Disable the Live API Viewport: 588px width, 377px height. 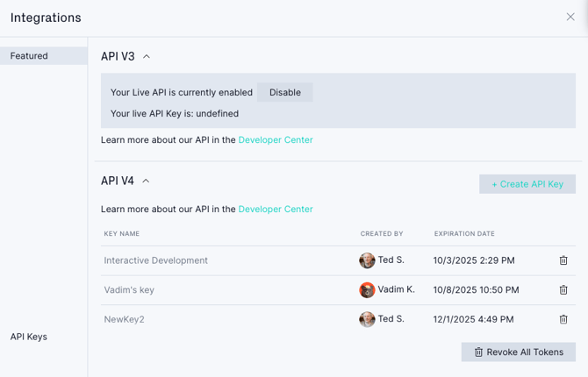285,92
